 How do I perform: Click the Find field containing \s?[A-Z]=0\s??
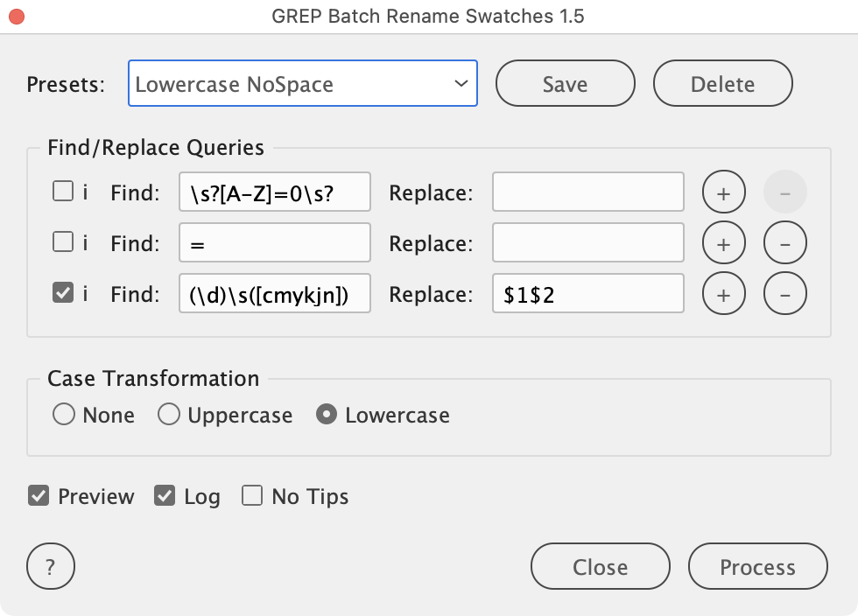(x=274, y=192)
